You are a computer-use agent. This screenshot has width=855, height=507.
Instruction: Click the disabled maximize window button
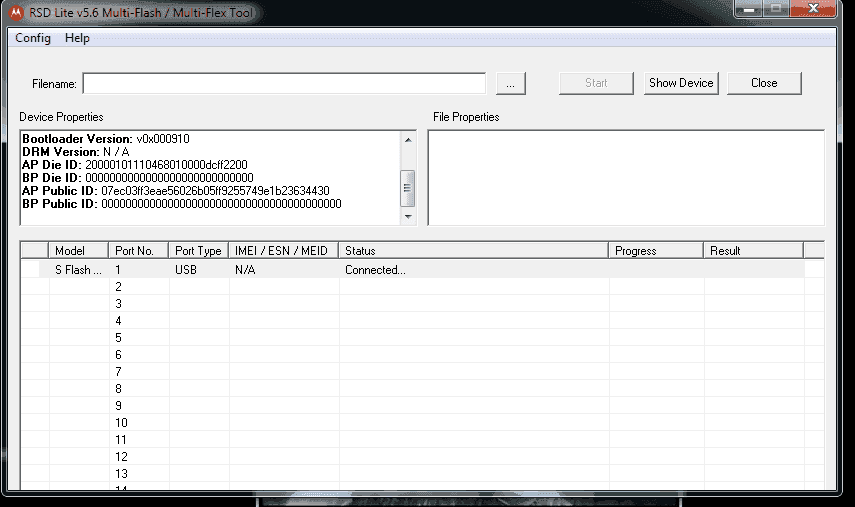click(776, 9)
